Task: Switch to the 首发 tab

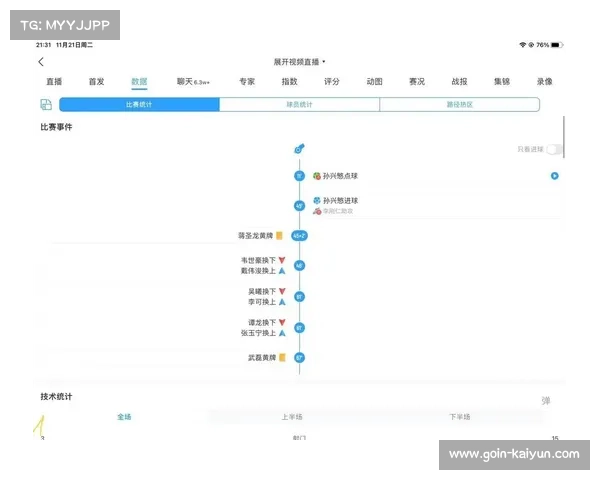Action: [96, 82]
